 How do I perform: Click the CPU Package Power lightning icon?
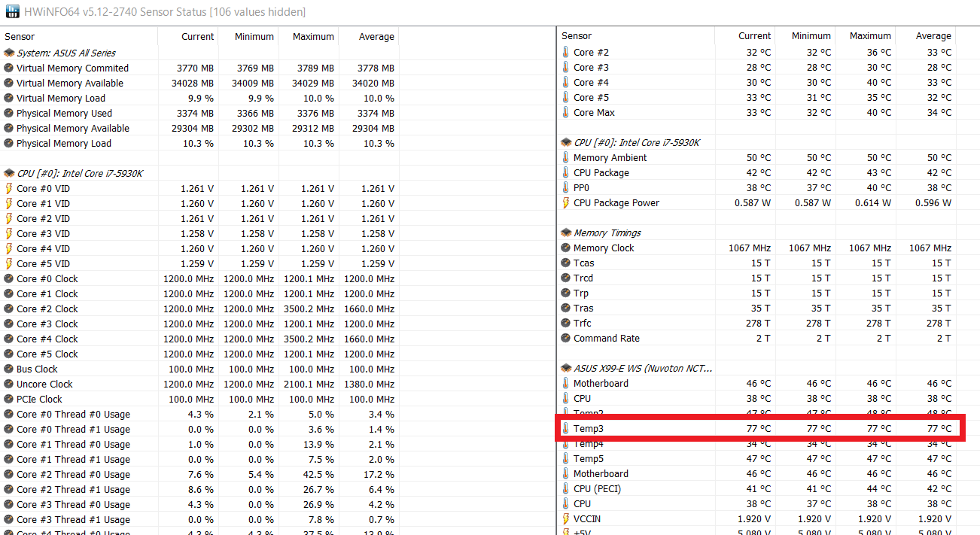tap(566, 202)
